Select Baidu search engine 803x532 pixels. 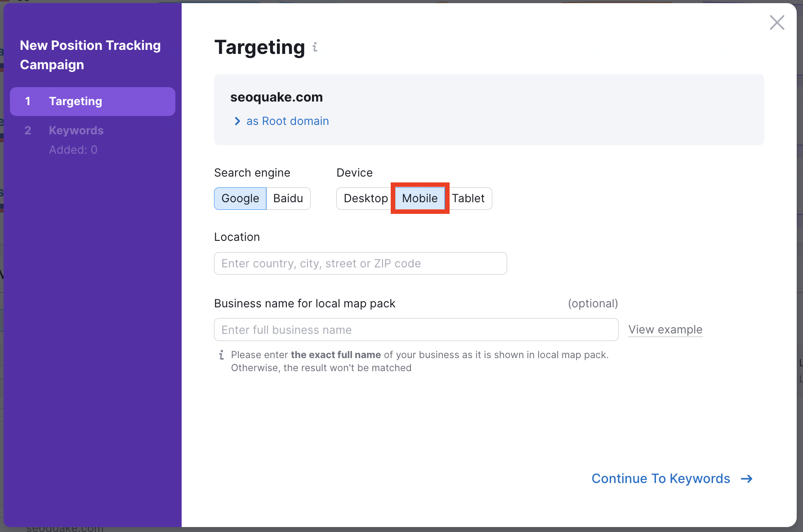(x=288, y=199)
